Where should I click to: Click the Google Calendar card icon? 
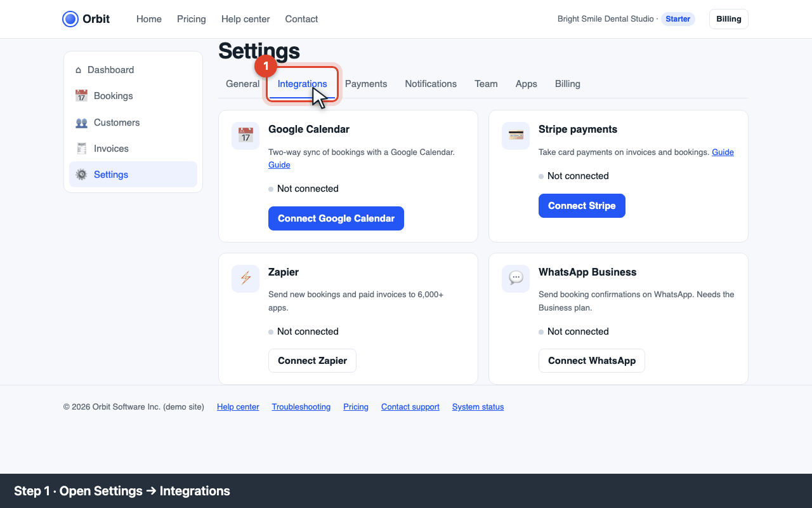246,135
